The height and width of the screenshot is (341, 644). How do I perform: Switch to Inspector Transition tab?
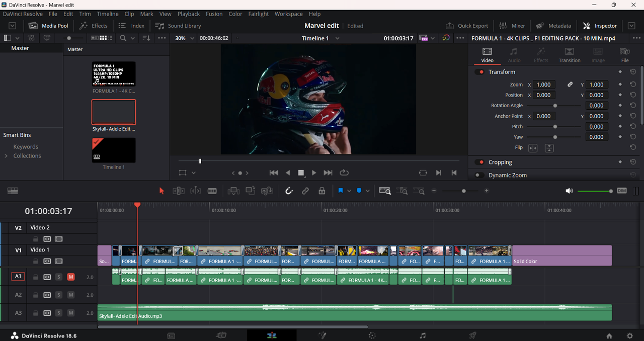pos(570,55)
